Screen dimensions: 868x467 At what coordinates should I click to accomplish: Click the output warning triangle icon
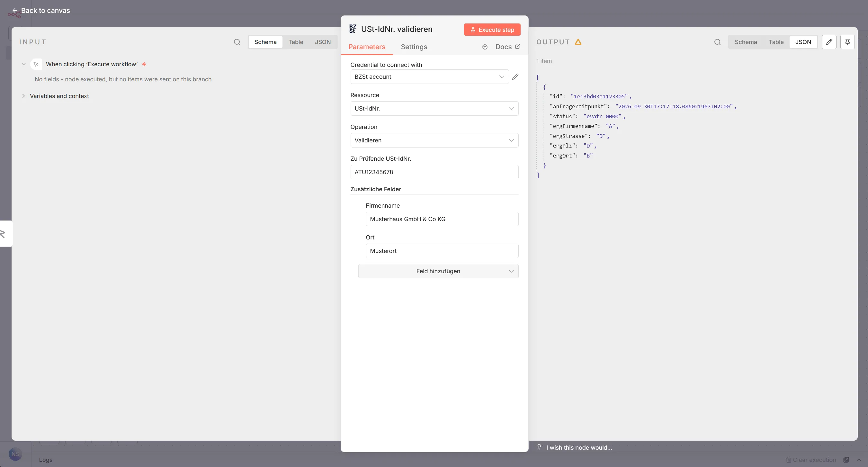tap(578, 42)
